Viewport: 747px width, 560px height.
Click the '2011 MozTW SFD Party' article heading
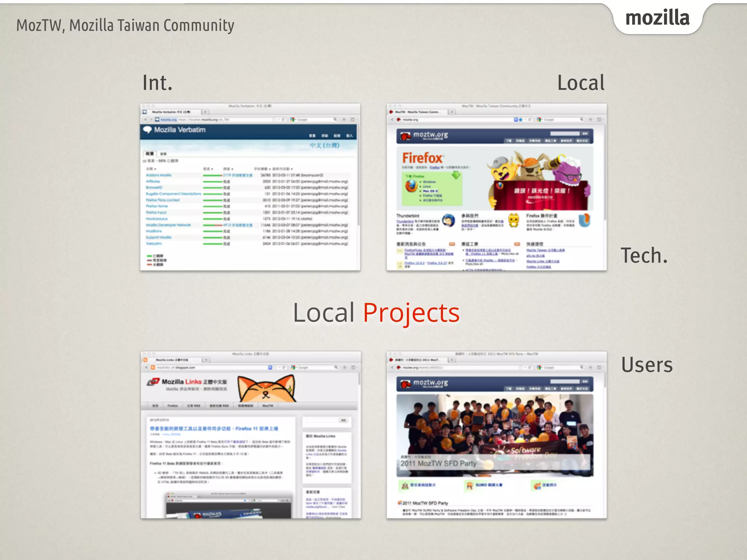coord(425,503)
